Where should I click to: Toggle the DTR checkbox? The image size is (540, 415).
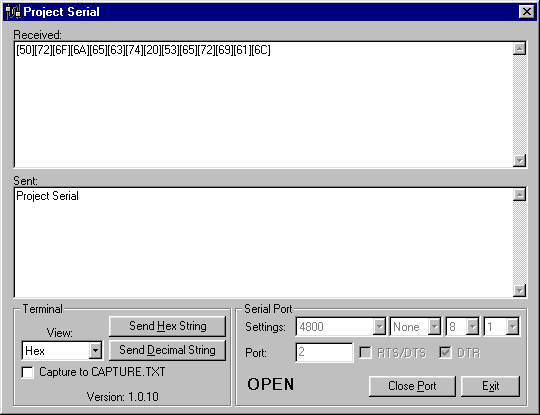point(445,353)
